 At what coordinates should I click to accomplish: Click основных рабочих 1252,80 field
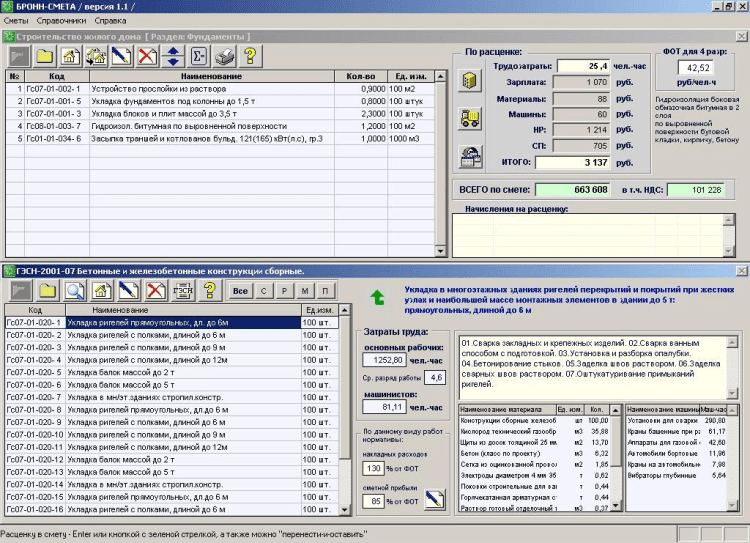click(x=385, y=360)
